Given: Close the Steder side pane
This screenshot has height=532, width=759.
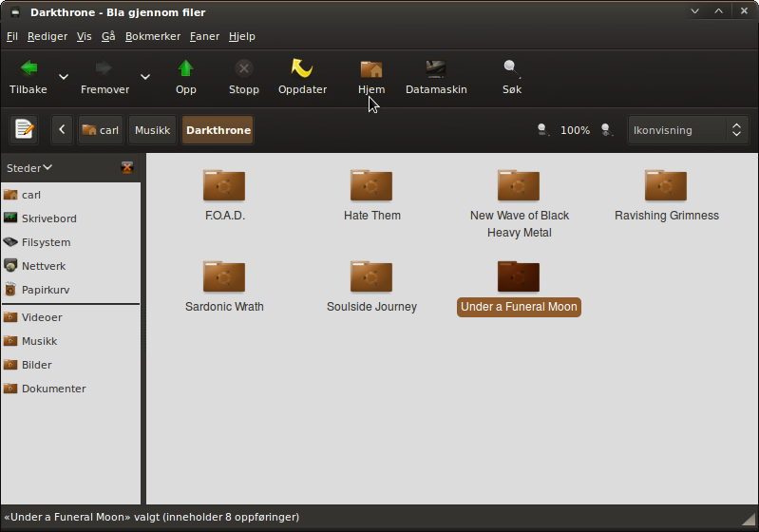Looking at the screenshot, I should click(x=127, y=167).
